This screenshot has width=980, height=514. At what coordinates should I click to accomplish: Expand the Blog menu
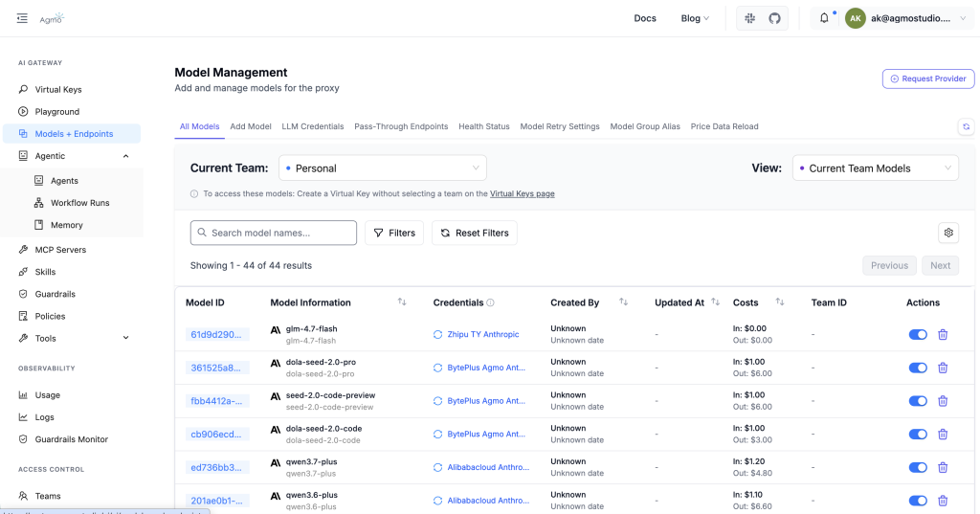pyautogui.click(x=695, y=18)
